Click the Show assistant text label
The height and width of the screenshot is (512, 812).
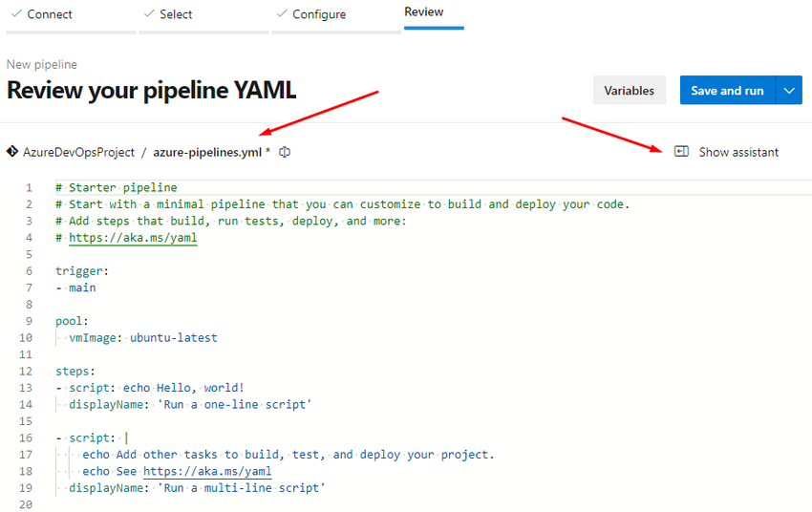tap(738, 152)
